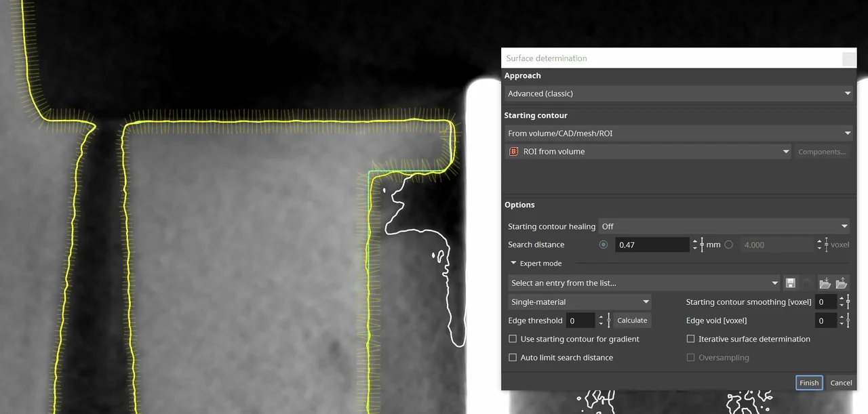Image resolution: width=868 pixels, height=414 pixels.
Task: Click the drag-adjust handle beside Search distance mm field
Action: (701, 245)
